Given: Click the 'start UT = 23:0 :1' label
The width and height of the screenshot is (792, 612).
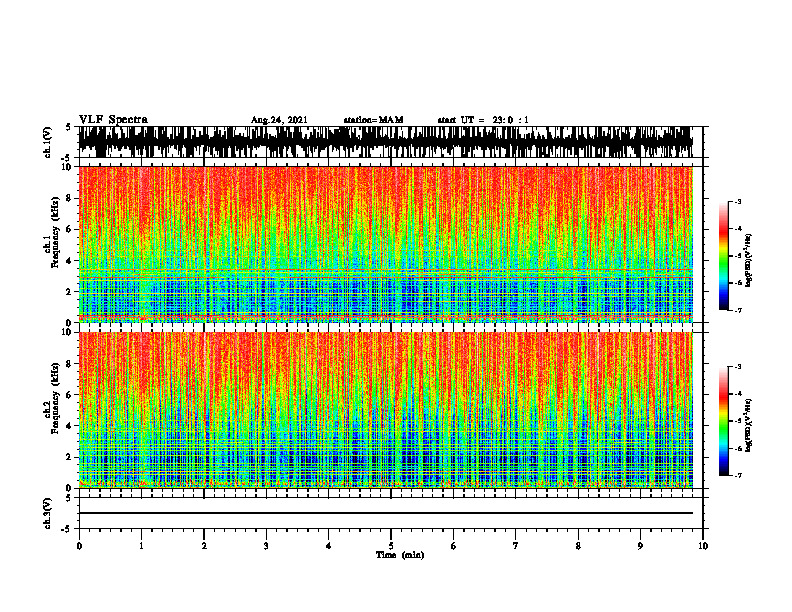Looking at the screenshot, I should pos(483,120).
